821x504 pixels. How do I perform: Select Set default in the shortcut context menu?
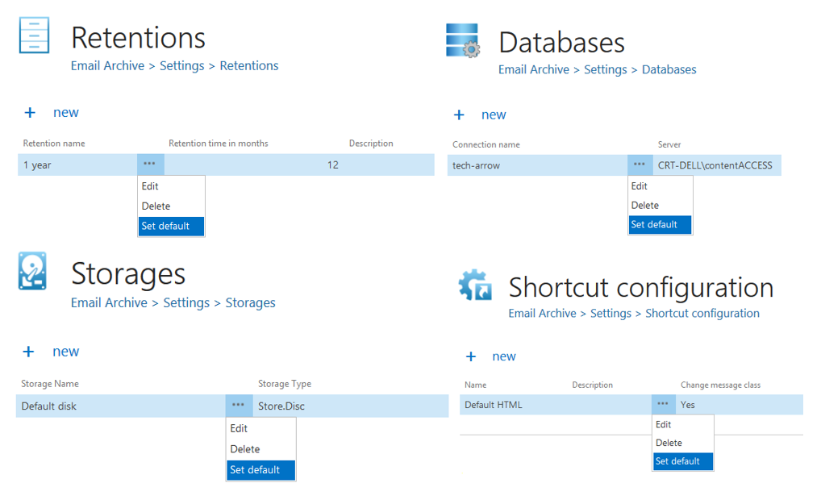(x=677, y=461)
